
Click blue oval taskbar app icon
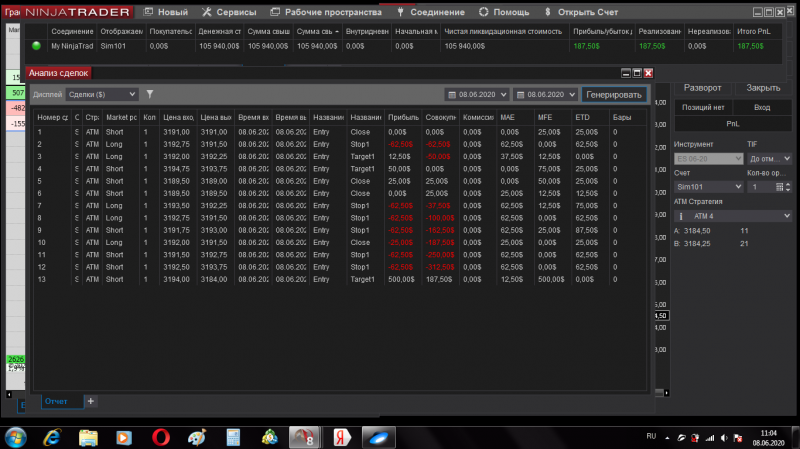pyautogui.click(x=379, y=438)
